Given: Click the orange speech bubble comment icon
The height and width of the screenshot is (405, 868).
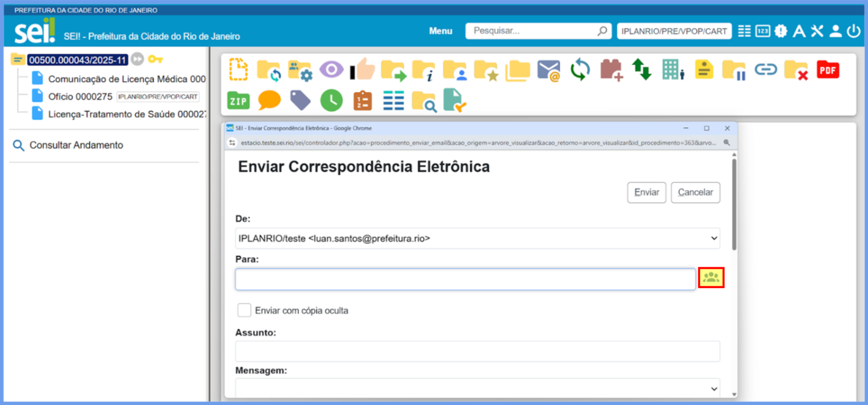Looking at the screenshot, I should 269,100.
